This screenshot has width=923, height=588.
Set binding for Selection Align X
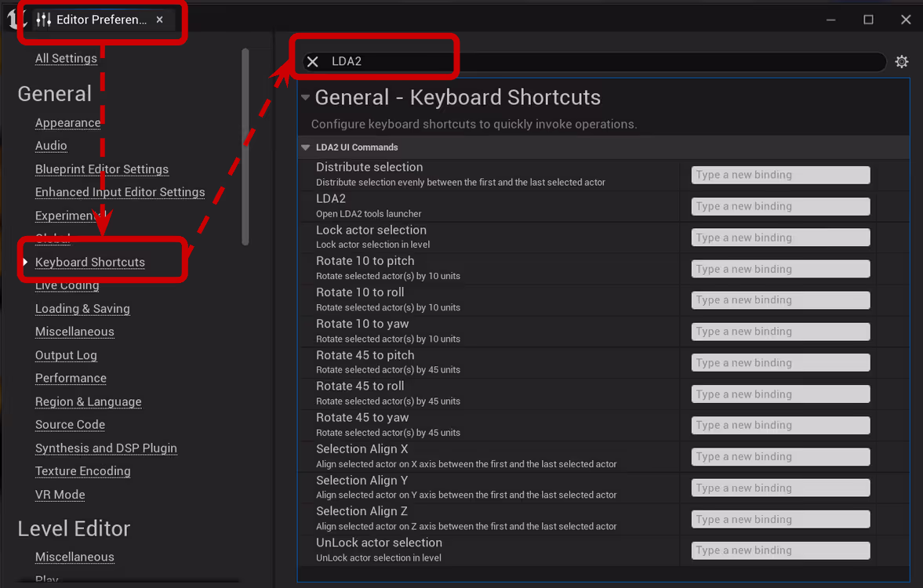pyautogui.click(x=780, y=457)
